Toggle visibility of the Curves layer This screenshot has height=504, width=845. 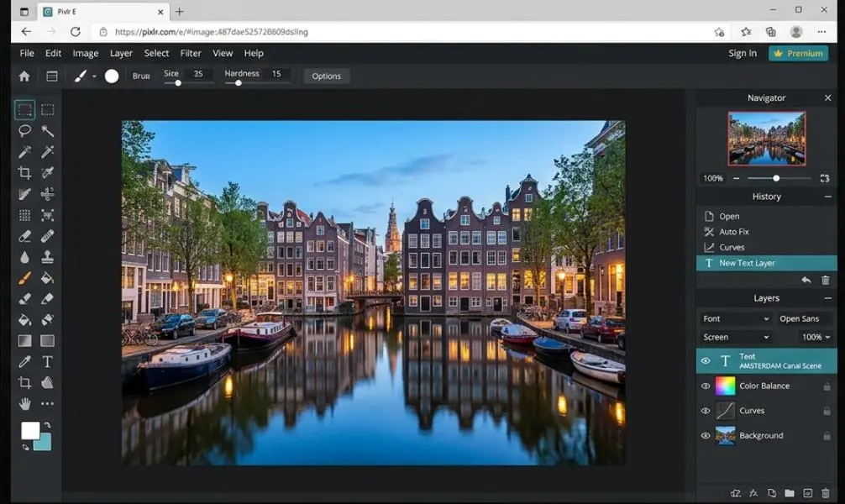(x=706, y=411)
